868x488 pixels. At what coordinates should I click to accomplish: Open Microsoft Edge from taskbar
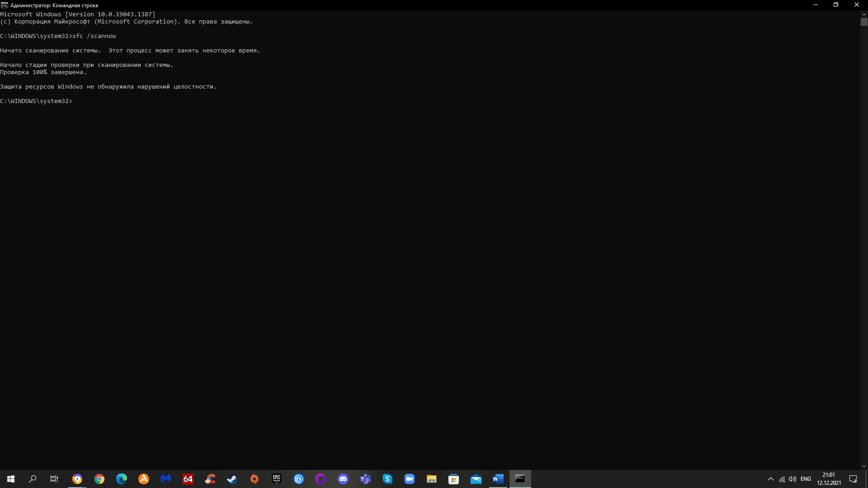[122, 479]
